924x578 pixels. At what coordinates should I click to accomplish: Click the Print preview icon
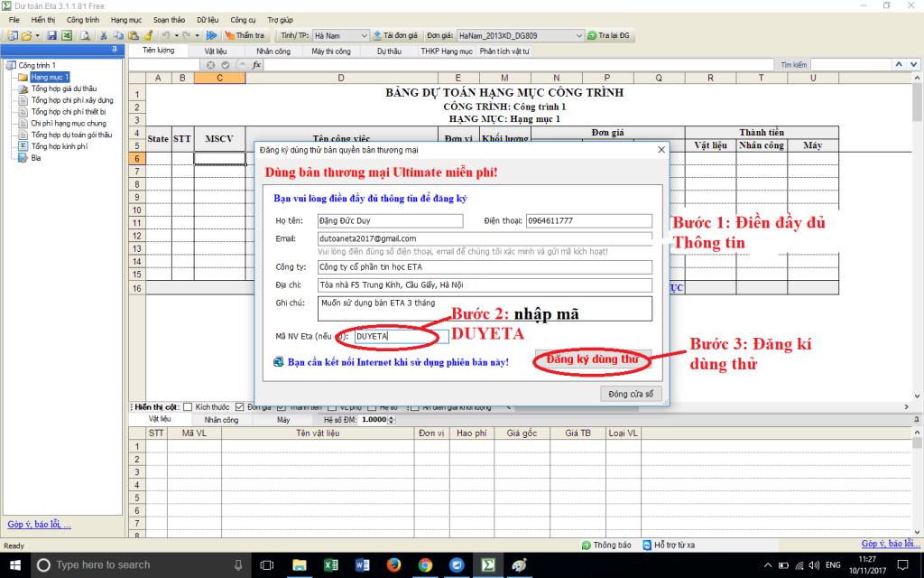[85, 35]
